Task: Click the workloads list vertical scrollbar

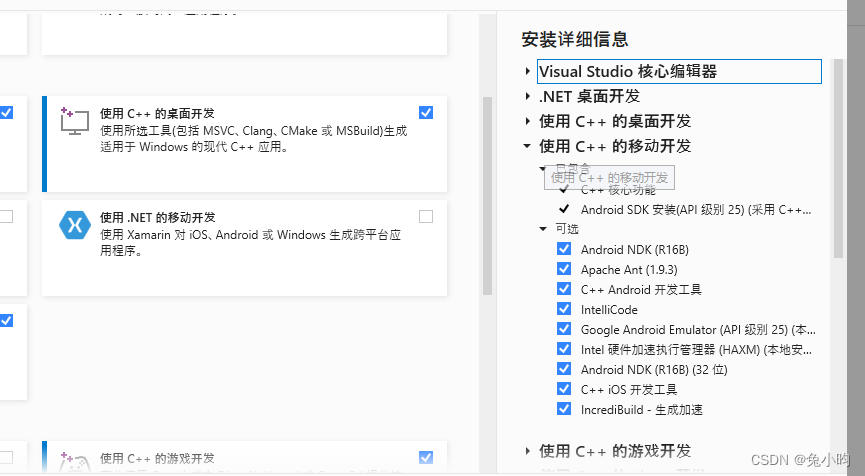Action: pyautogui.click(x=487, y=196)
